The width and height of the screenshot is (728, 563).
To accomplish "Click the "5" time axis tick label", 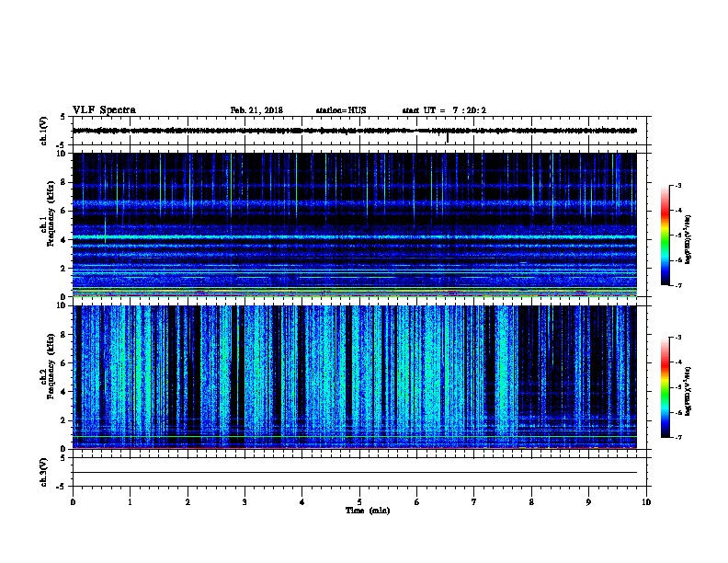I will [359, 502].
